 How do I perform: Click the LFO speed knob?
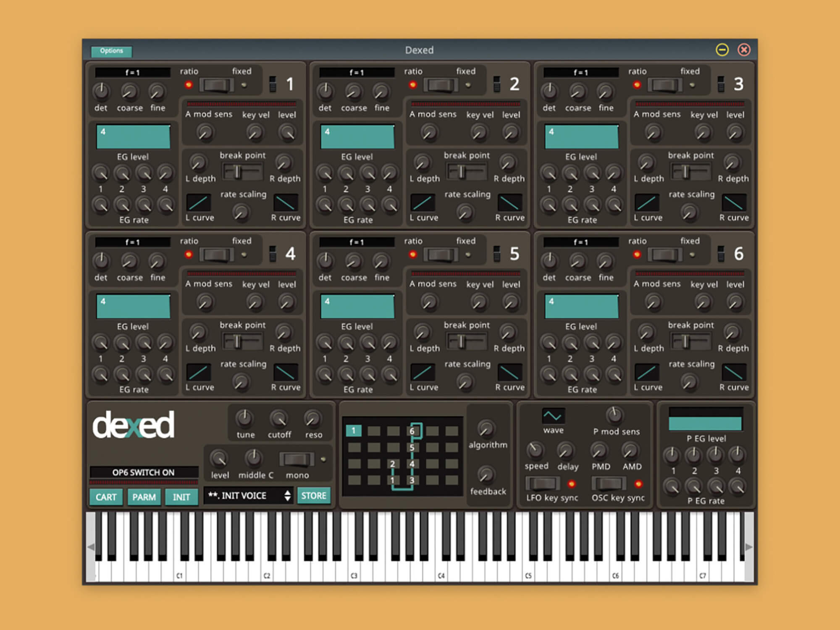(535, 450)
